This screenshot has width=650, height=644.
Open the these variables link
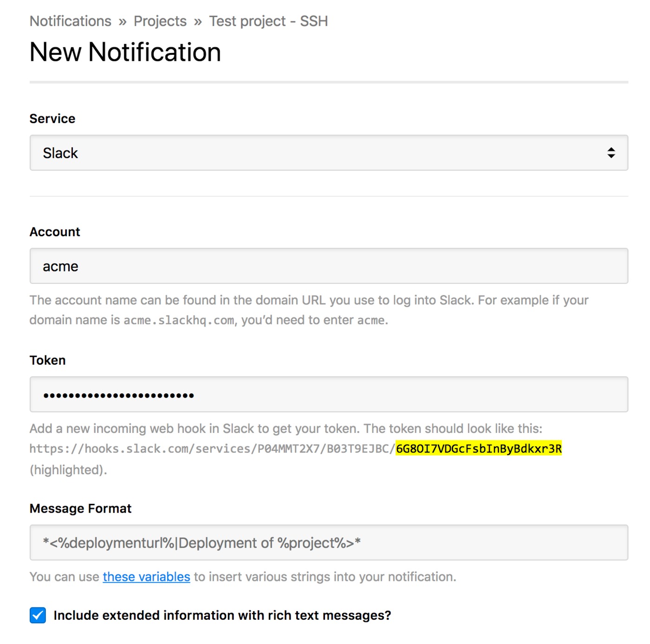tap(146, 577)
